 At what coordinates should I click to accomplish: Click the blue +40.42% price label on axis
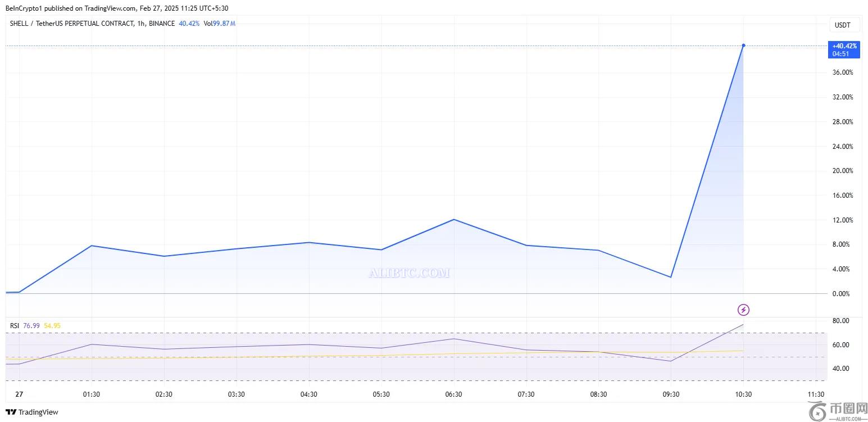843,46
